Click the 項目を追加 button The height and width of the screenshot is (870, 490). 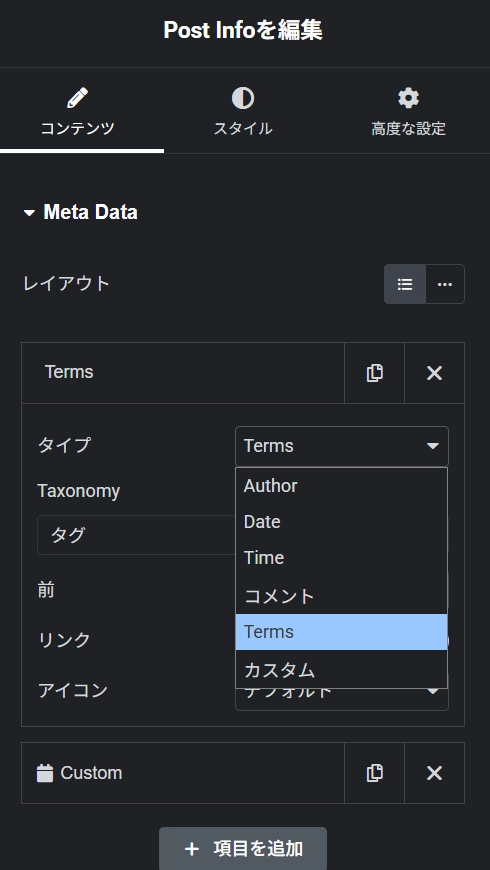243,848
